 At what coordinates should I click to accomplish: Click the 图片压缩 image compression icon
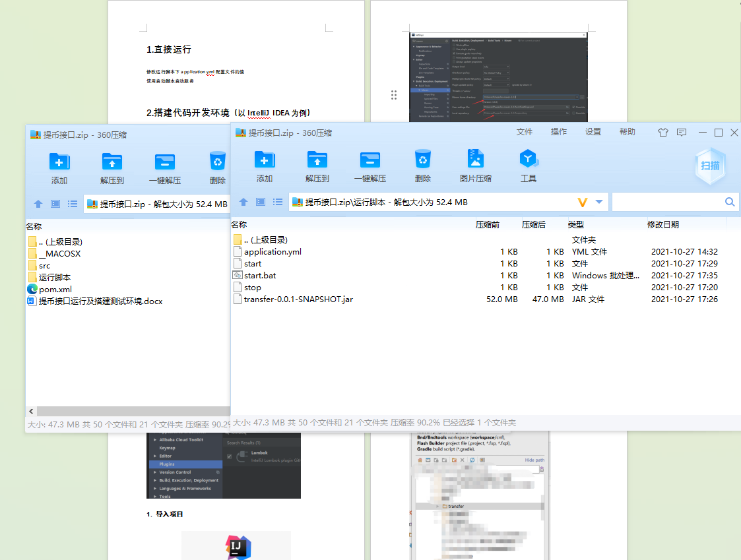point(475,166)
